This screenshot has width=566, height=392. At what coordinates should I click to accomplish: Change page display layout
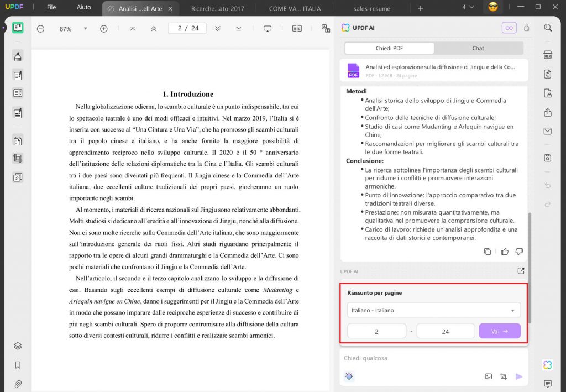pos(297,29)
